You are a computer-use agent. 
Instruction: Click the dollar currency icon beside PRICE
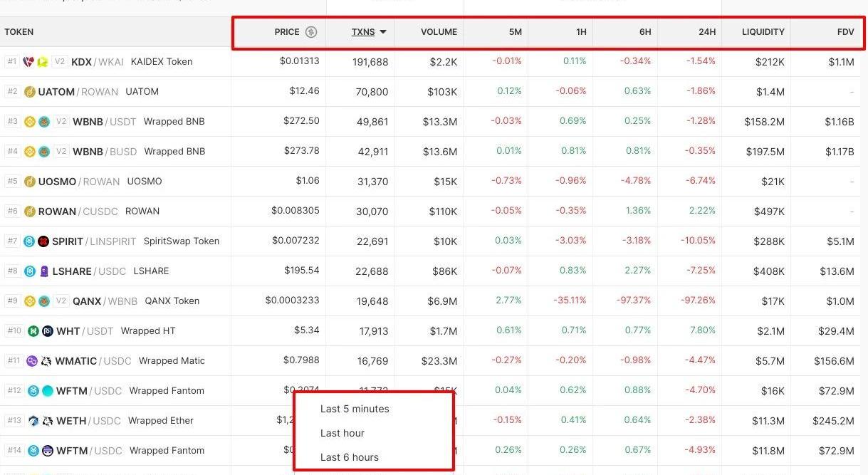coord(311,32)
